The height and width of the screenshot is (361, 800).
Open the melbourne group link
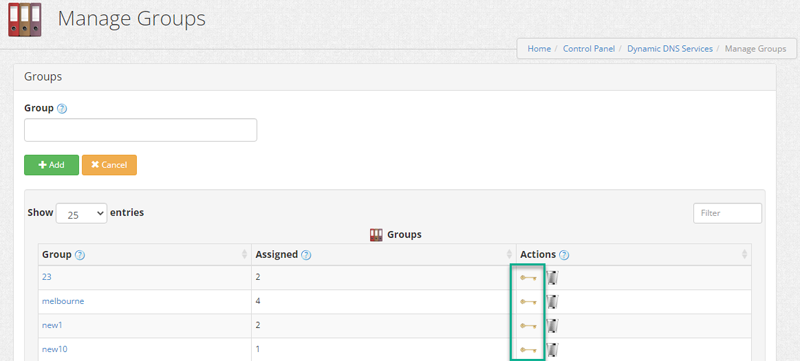pyautogui.click(x=63, y=301)
